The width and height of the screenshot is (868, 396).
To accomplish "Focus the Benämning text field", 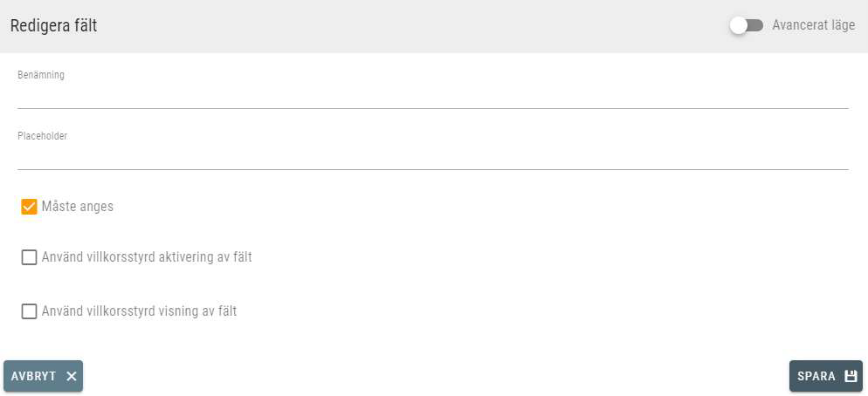I will point(433,98).
